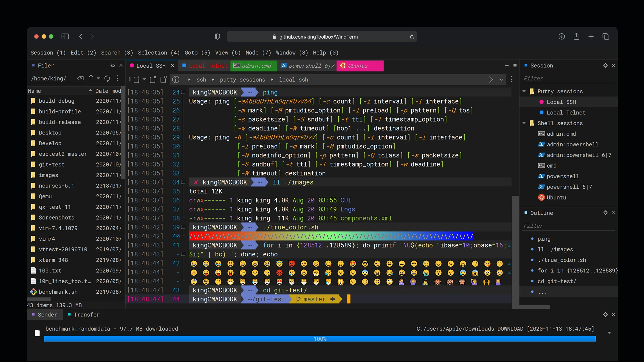
Task: Select the benchmark.sh file
Action: 58,292
